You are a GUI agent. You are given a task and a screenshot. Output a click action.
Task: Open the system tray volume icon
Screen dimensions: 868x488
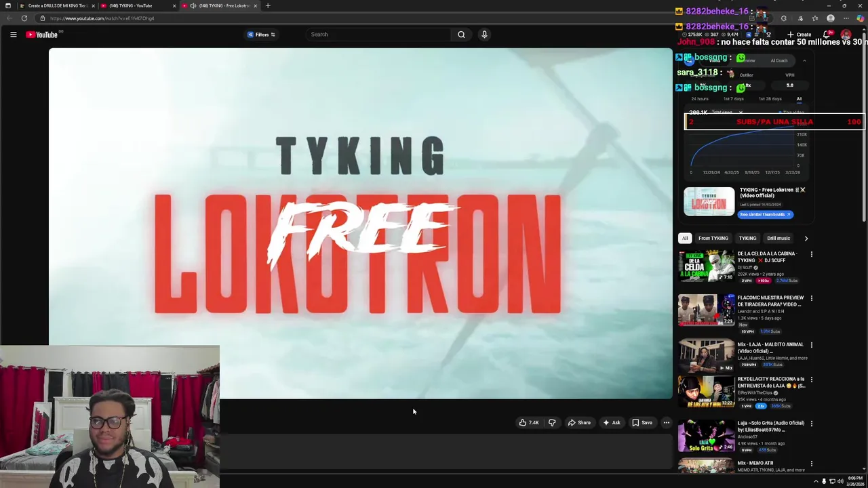tap(840, 481)
